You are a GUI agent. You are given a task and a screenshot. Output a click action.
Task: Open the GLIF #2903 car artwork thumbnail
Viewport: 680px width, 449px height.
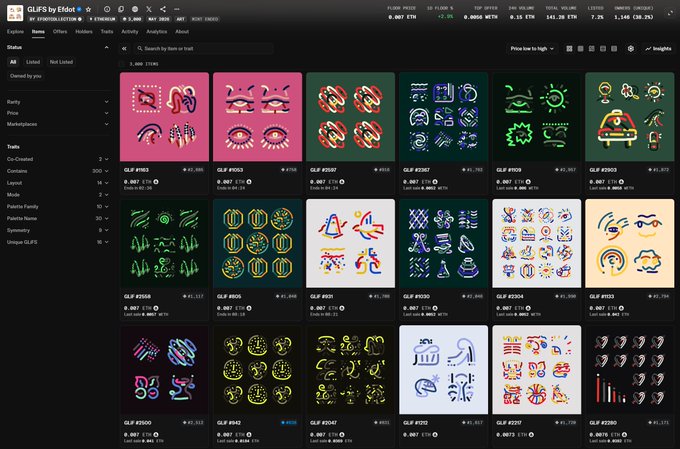[x=630, y=117]
